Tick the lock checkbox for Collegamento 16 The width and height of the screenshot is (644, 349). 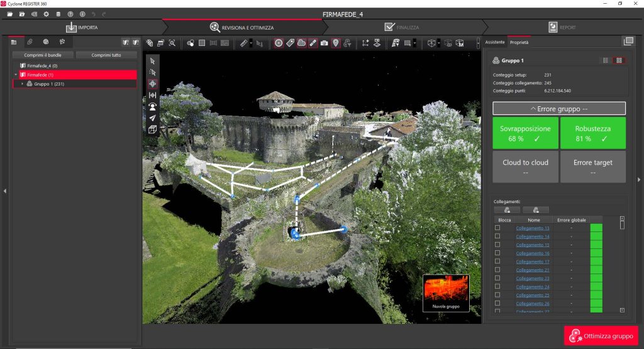point(497,253)
